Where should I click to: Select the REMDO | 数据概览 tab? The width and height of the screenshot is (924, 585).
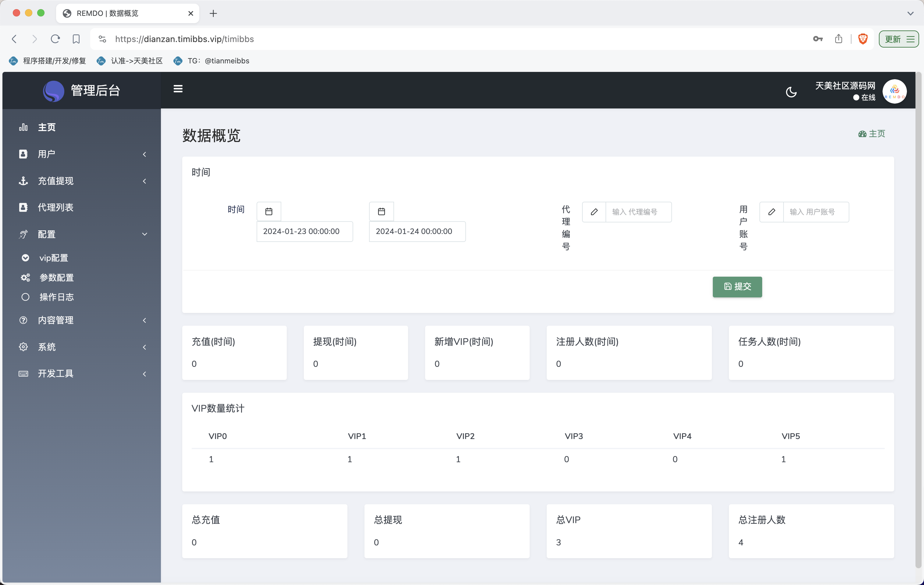click(x=127, y=13)
